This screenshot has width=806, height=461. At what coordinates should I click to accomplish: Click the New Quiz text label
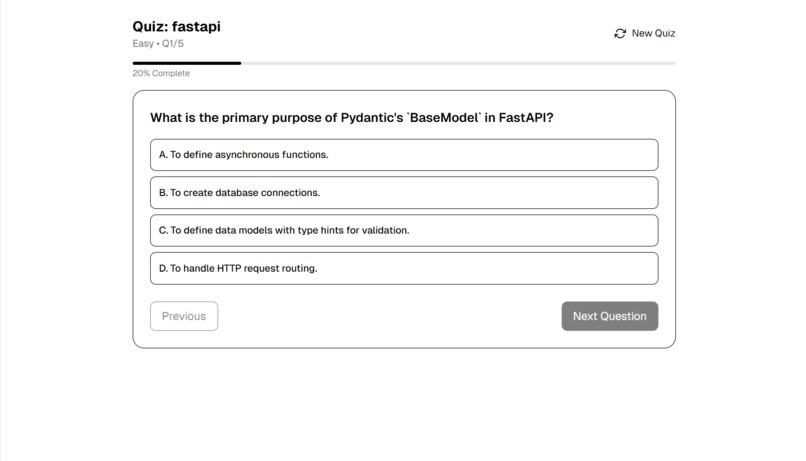[x=653, y=33]
